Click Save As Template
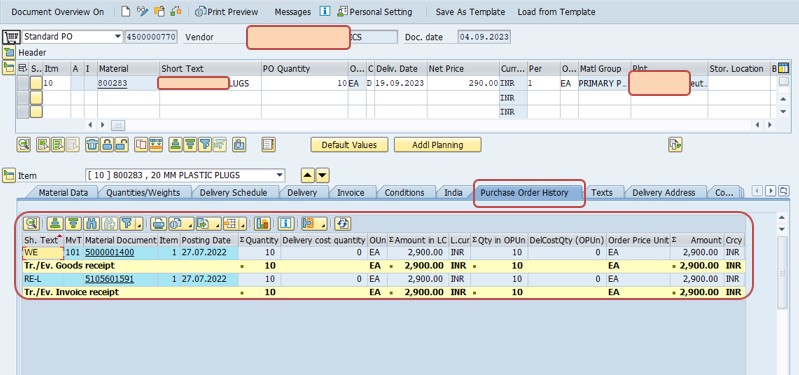Viewport: 799px width, 375px height. coord(470,12)
